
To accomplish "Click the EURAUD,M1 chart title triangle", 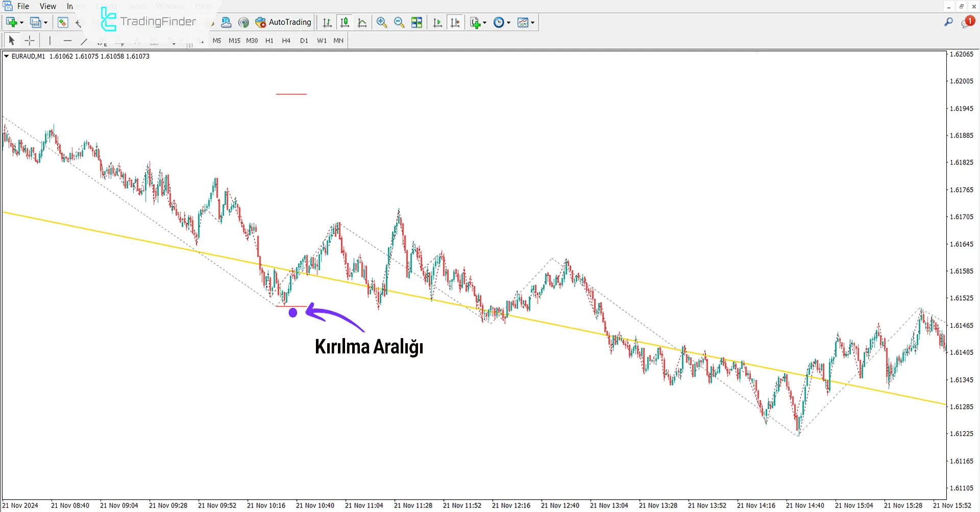I will point(6,56).
